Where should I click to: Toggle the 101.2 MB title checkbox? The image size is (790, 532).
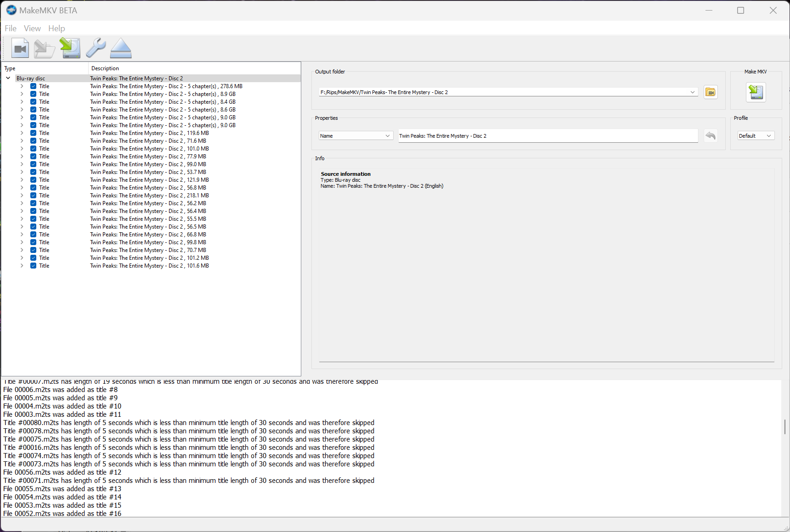(34, 258)
